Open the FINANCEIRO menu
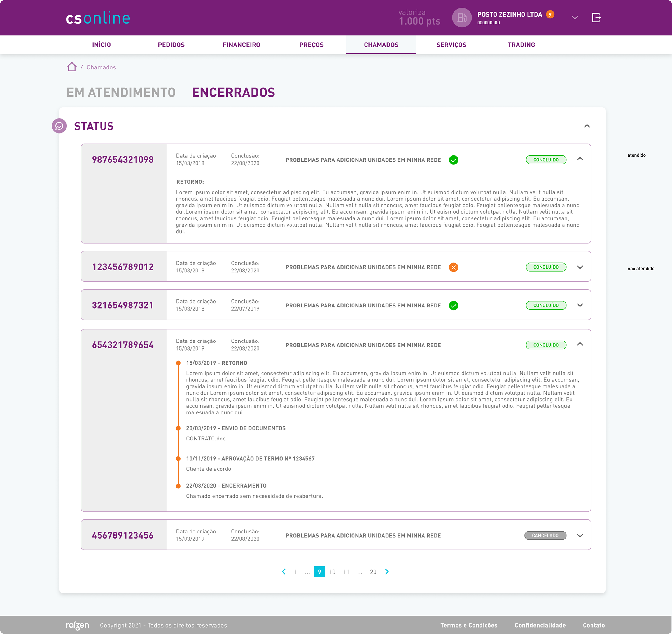This screenshot has width=672, height=634. (241, 45)
